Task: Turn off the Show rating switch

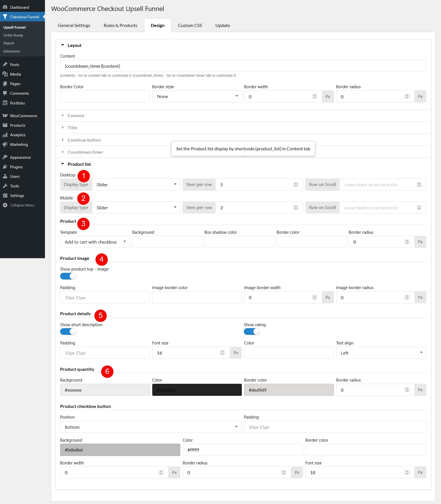Action: [x=252, y=332]
